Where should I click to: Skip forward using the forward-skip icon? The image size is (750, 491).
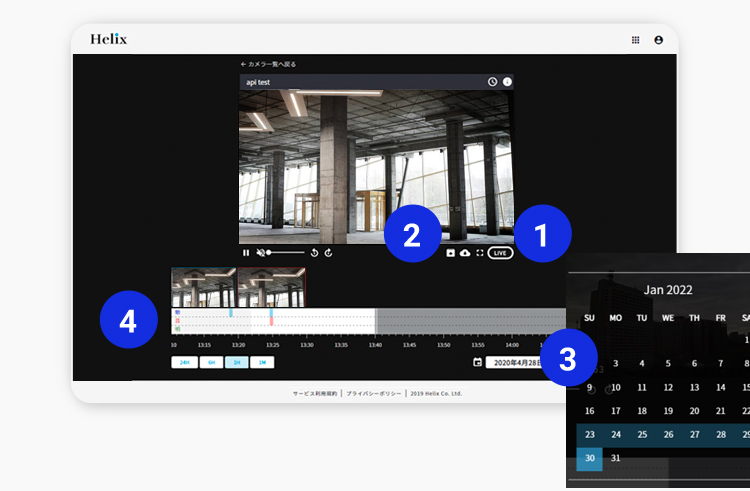(329, 253)
